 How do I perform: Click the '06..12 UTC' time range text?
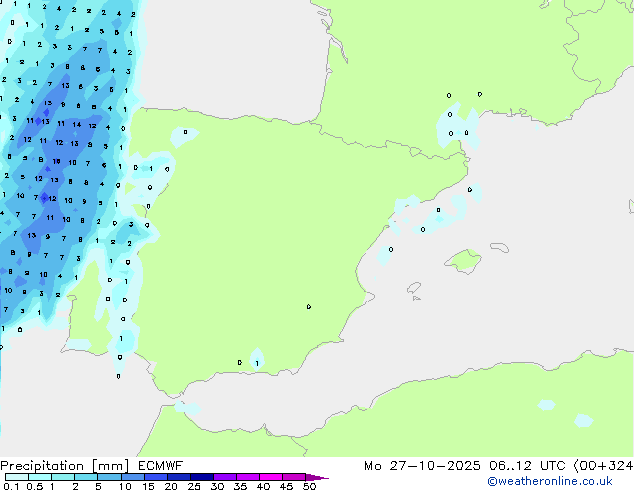(527, 466)
